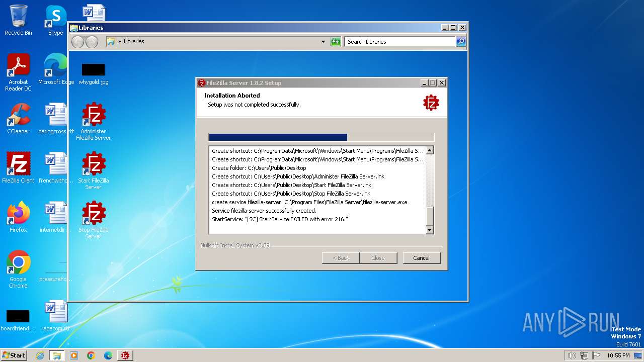
Task: Open the datingcross.rtf document icon
Action: 56,119
